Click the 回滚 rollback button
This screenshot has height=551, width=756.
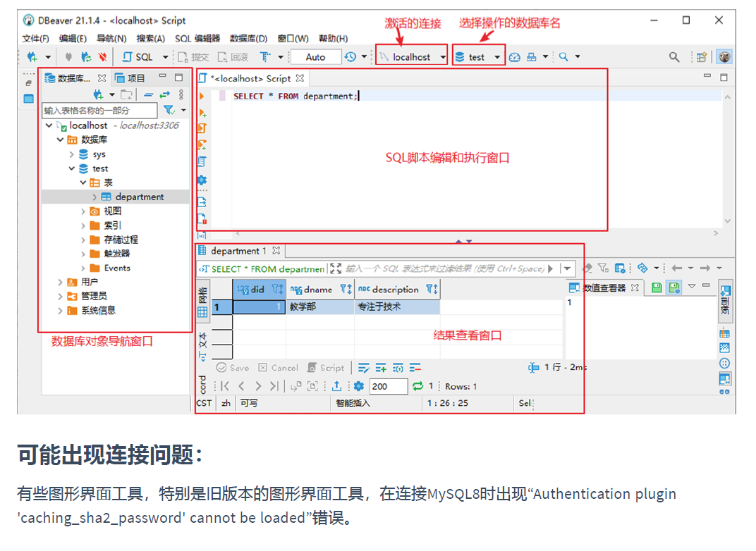[x=233, y=57]
